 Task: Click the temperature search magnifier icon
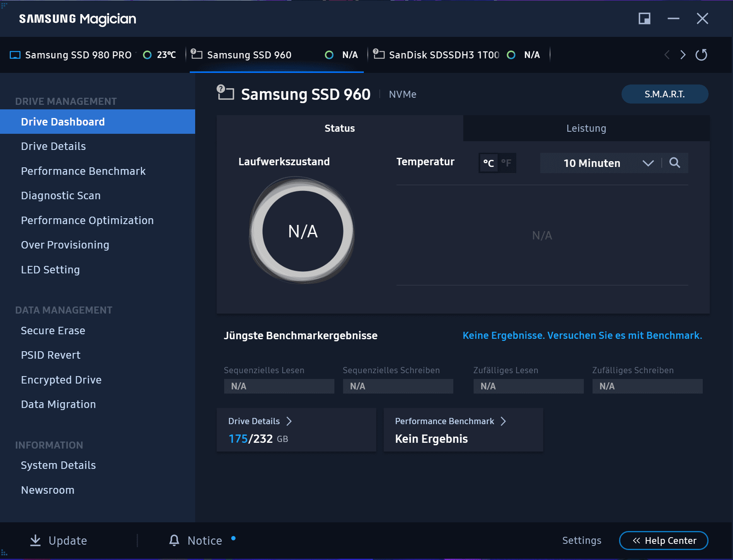click(675, 163)
